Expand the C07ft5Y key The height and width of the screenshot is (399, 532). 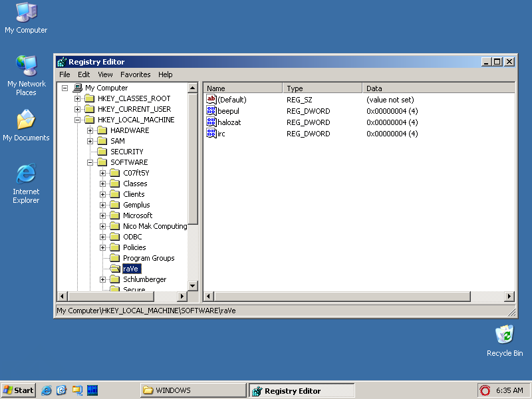102,173
